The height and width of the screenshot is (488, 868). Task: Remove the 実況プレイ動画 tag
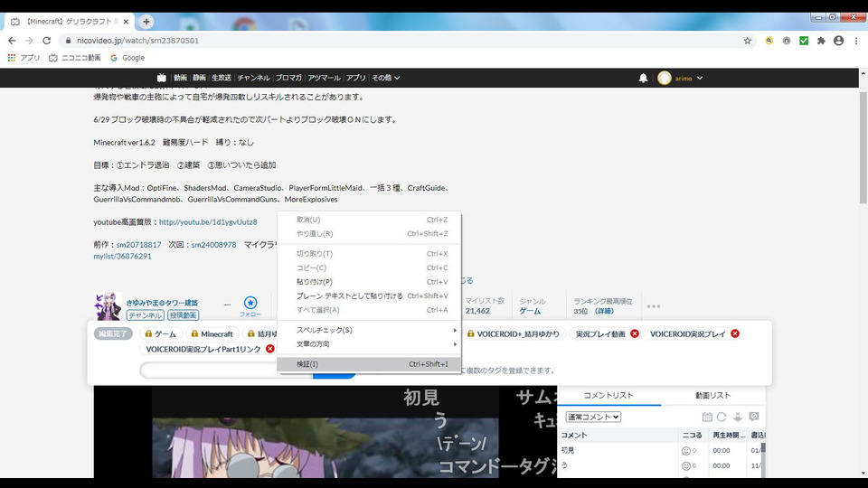(x=635, y=333)
